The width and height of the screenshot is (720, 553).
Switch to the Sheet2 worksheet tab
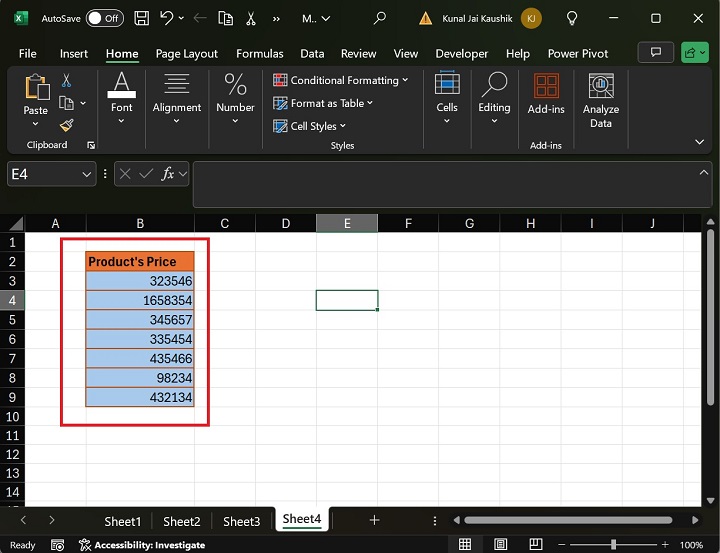tap(182, 521)
